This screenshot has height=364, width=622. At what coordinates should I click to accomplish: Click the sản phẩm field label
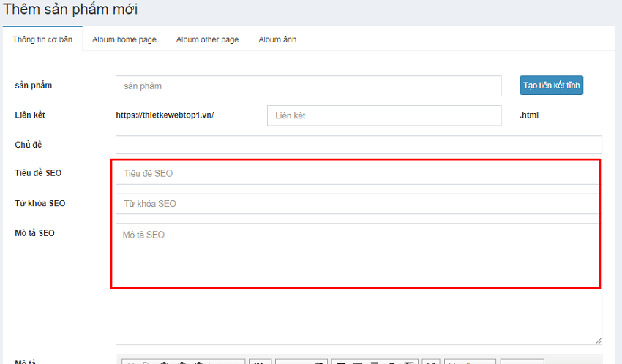tap(33, 86)
